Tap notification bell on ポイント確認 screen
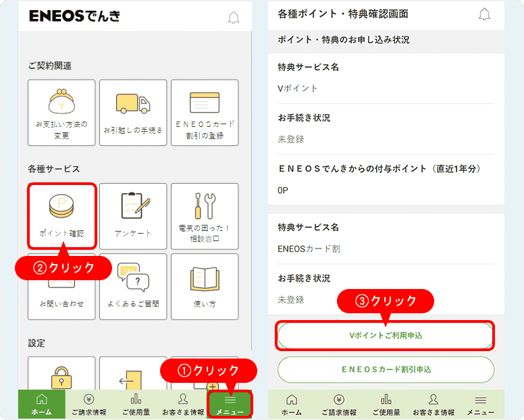The width and height of the screenshot is (524, 420). coord(484,14)
